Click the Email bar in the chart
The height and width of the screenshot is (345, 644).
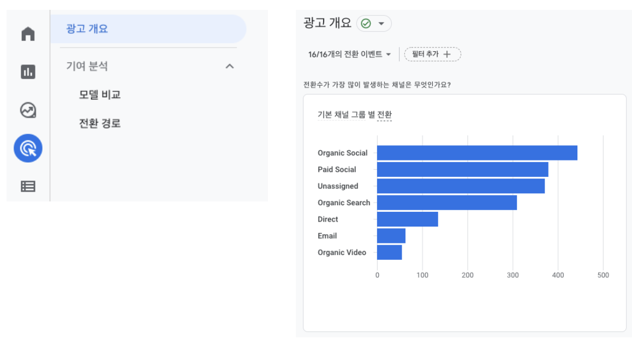pos(390,236)
